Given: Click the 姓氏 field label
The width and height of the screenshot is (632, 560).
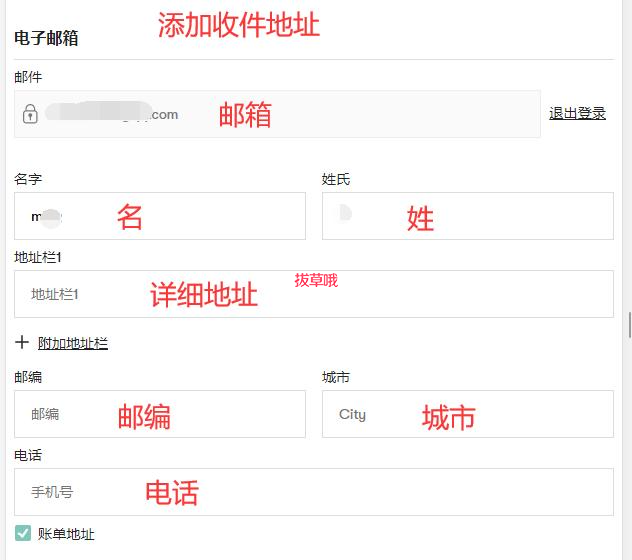Looking at the screenshot, I should pos(336,179).
